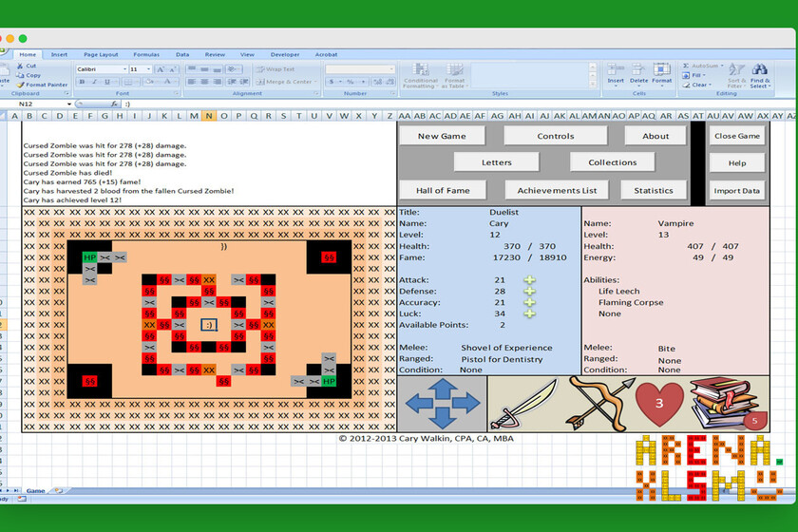Open the Merge & Center dropdown
The height and width of the screenshot is (532, 798).
(x=315, y=82)
